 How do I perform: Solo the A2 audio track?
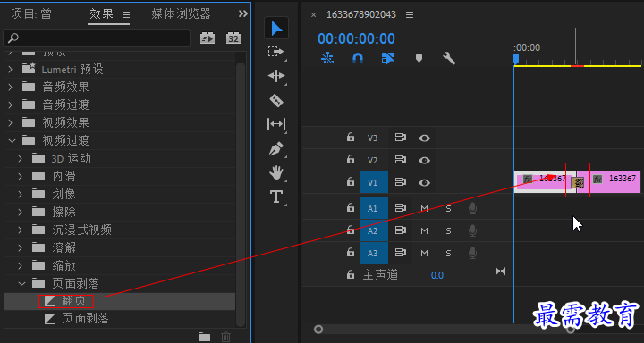point(448,231)
